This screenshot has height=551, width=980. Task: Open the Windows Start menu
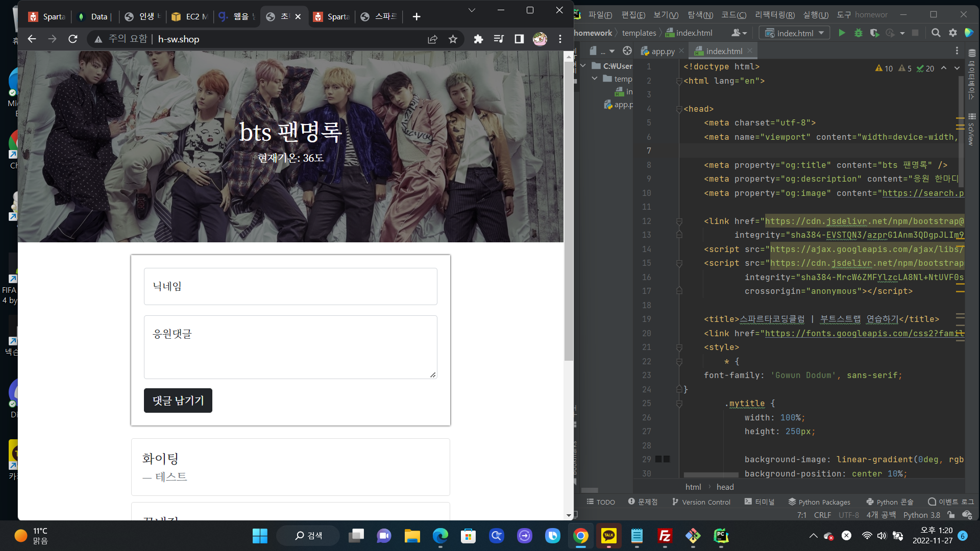click(x=260, y=536)
